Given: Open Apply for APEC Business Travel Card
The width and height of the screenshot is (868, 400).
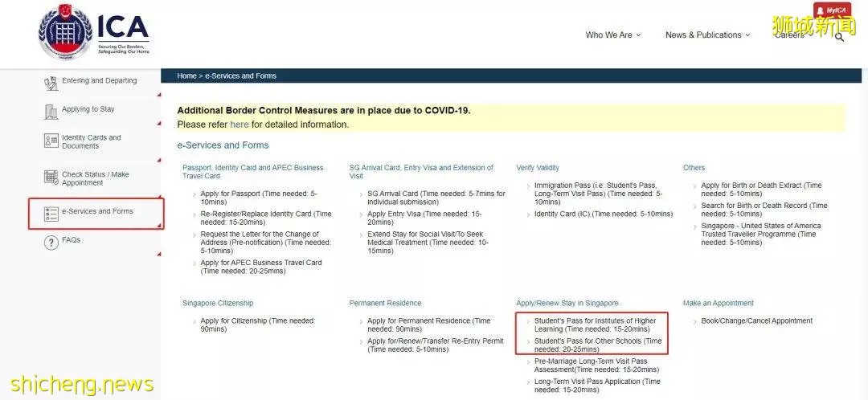Looking at the screenshot, I should click(x=260, y=267).
